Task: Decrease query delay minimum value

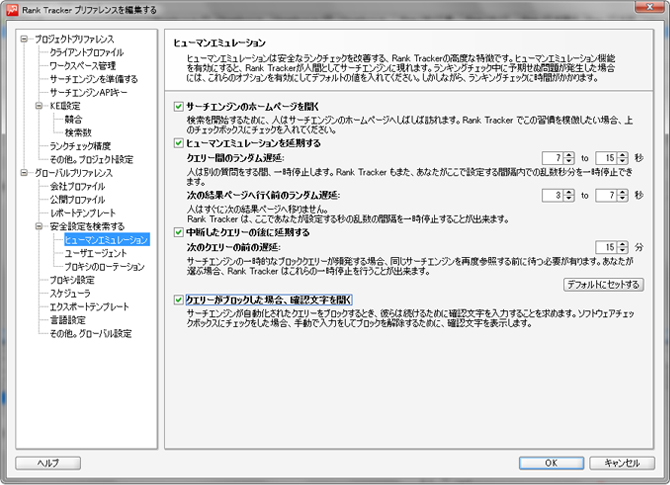Action: [x=569, y=161]
